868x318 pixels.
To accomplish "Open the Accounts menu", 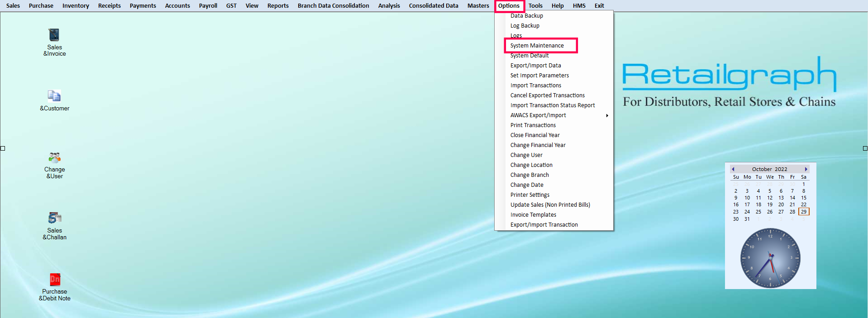I will pyautogui.click(x=177, y=6).
